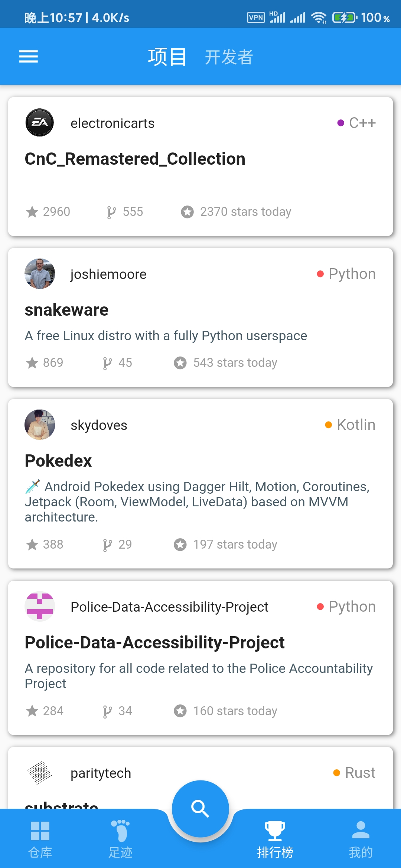Switch to the 项目 tab
401x868 pixels.
(x=167, y=57)
